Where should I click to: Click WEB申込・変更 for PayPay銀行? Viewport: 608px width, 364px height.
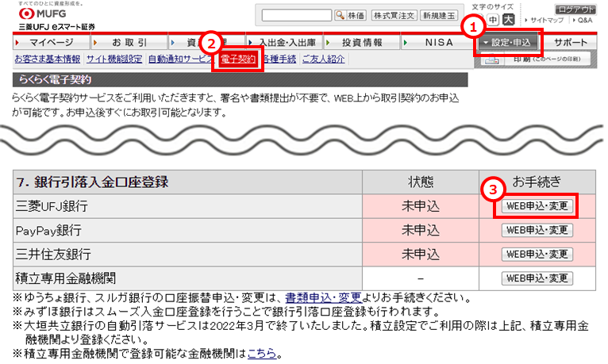tap(537, 230)
